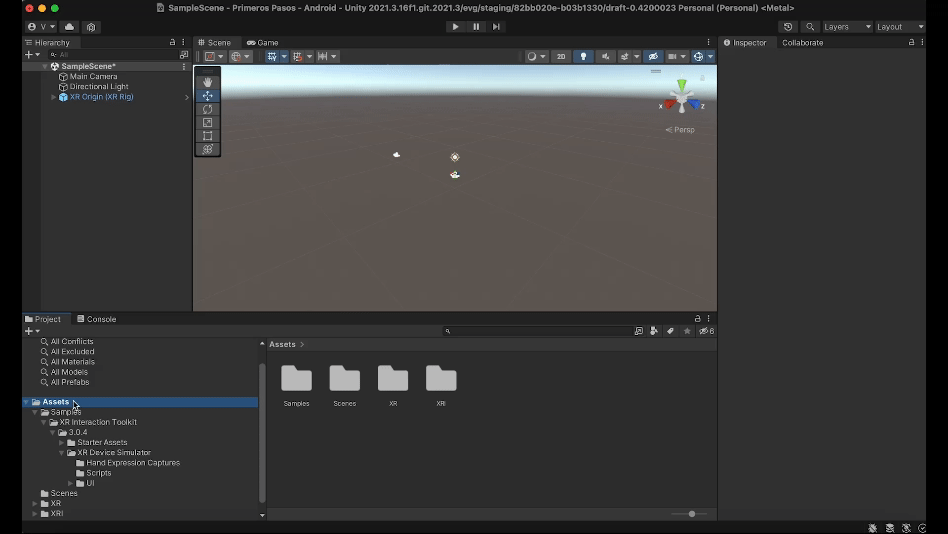The height and width of the screenshot is (534, 948).
Task: Open Layout dropdown
Action: [x=900, y=27]
